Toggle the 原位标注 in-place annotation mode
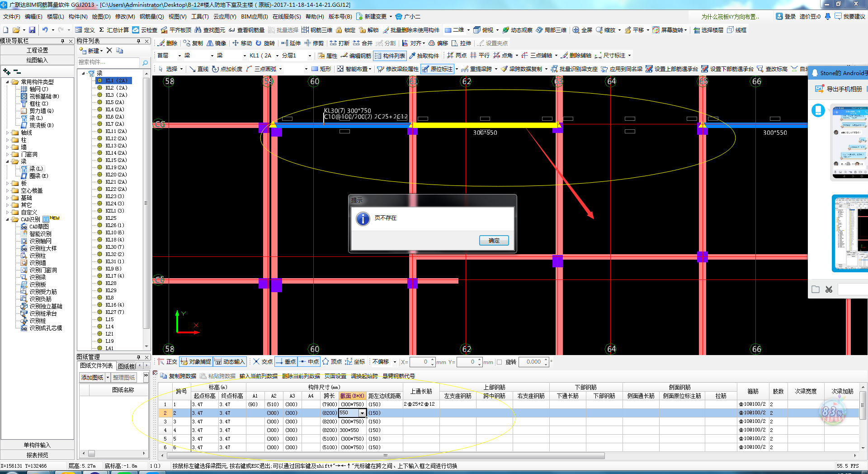Screen dimensions: 868x474 click(x=437, y=69)
